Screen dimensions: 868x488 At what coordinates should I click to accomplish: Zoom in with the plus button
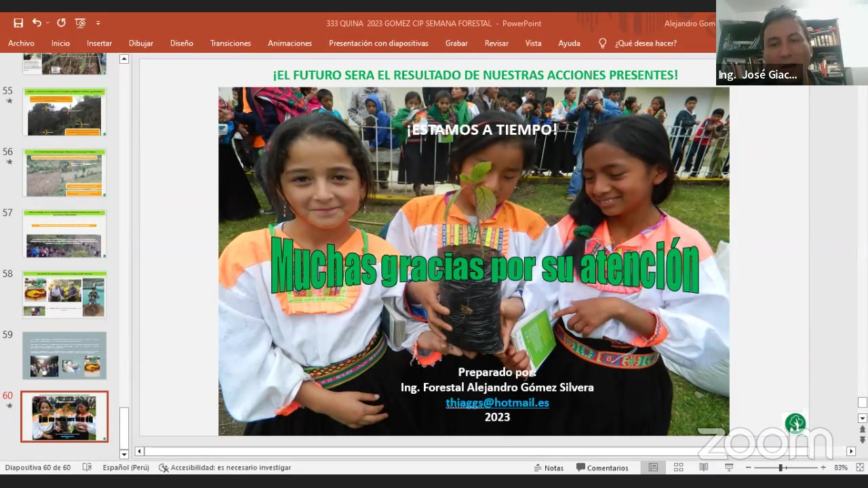823,468
